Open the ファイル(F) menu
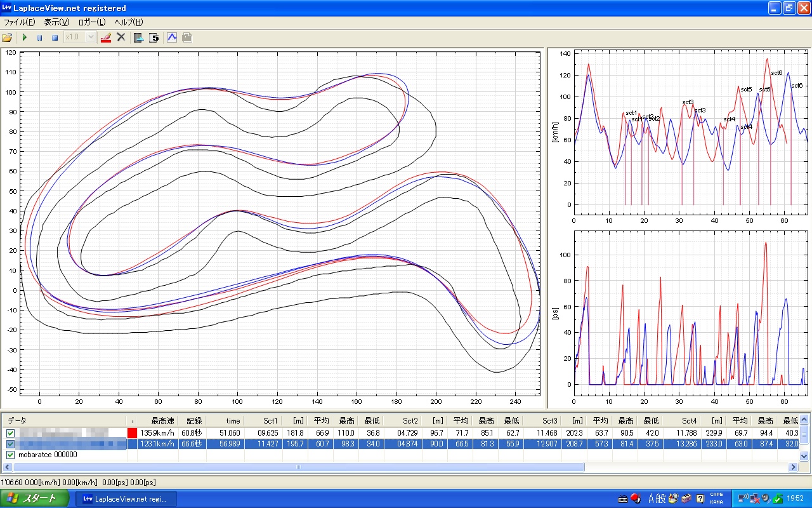The image size is (812, 508). coord(20,22)
